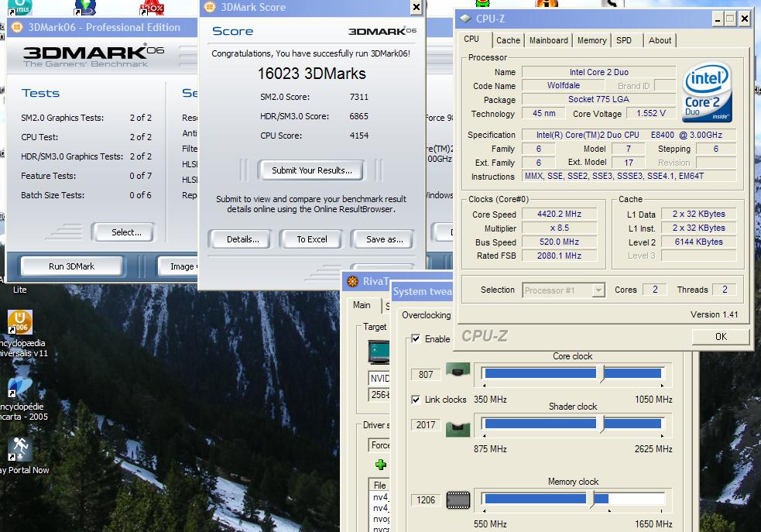
Task: Click Submit Your Results button
Action: pos(311,170)
